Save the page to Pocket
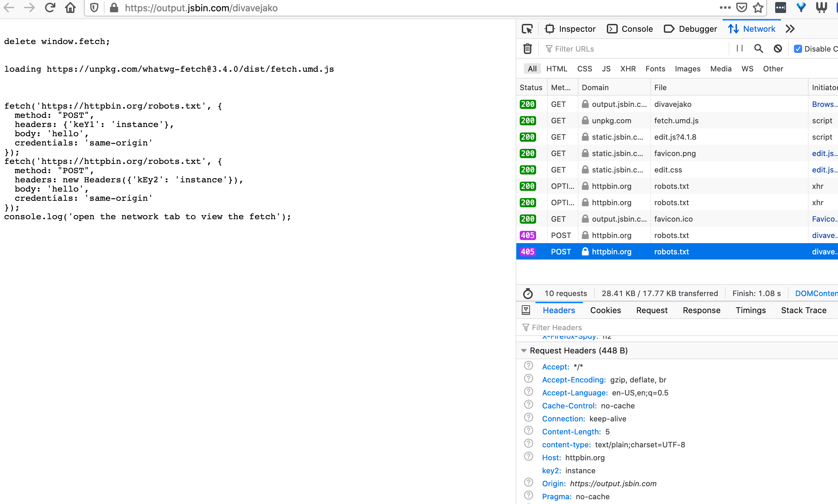Image resolution: width=838 pixels, height=504 pixels. [742, 8]
